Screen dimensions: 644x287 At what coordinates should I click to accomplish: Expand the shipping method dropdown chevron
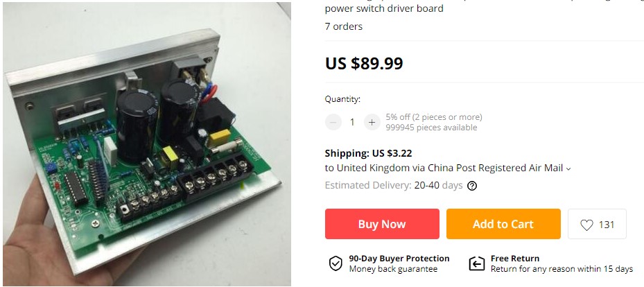tap(568, 168)
